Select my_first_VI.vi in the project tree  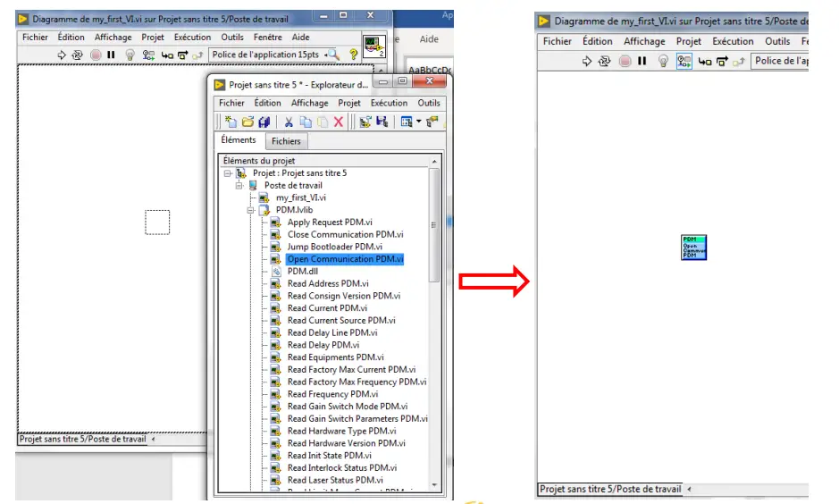pos(301,197)
